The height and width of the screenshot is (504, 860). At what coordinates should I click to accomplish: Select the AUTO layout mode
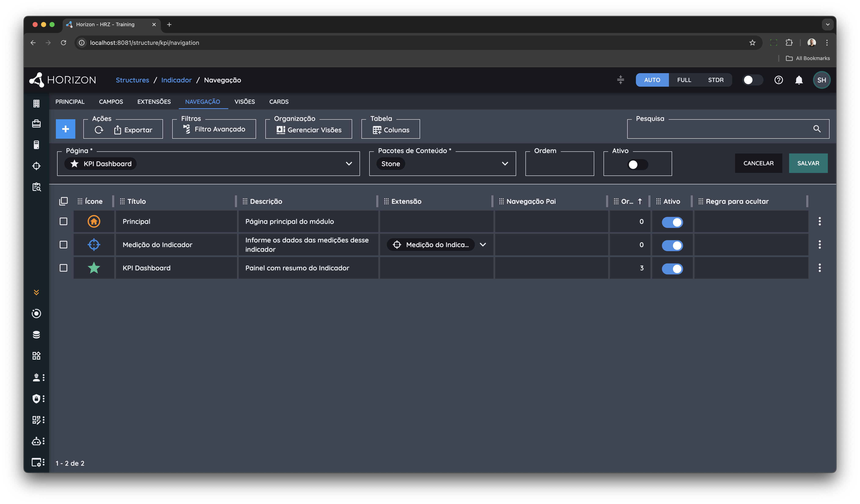[x=652, y=80]
